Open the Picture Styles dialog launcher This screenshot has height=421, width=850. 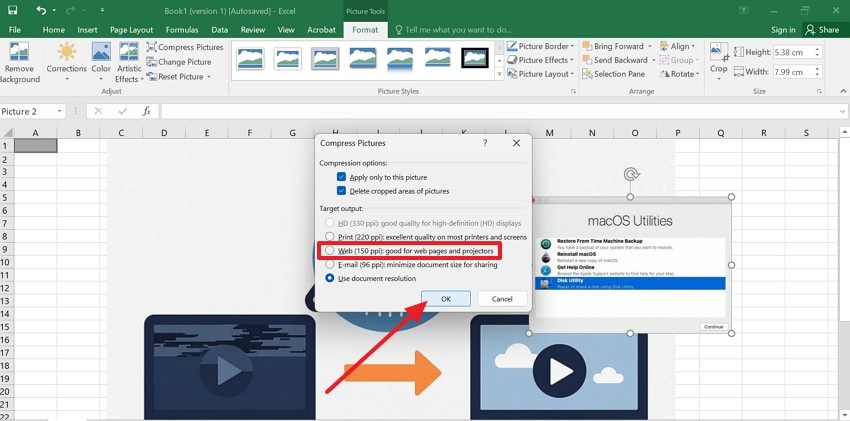[x=573, y=91]
